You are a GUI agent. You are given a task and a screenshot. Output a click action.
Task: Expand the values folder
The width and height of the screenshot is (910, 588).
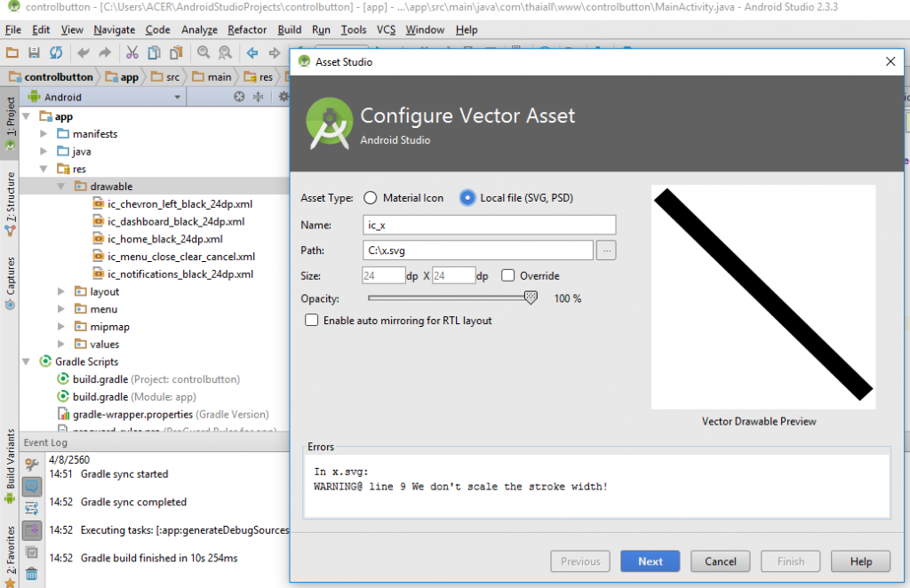click(x=61, y=344)
